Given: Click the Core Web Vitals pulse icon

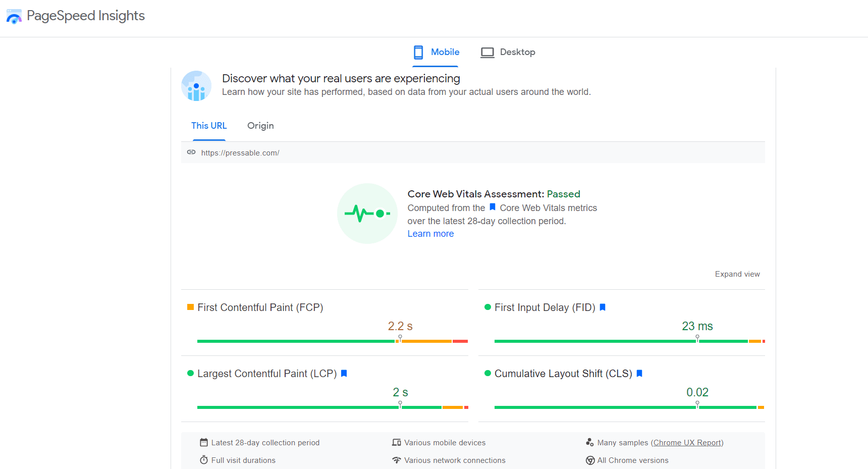Looking at the screenshot, I should pyautogui.click(x=367, y=214).
